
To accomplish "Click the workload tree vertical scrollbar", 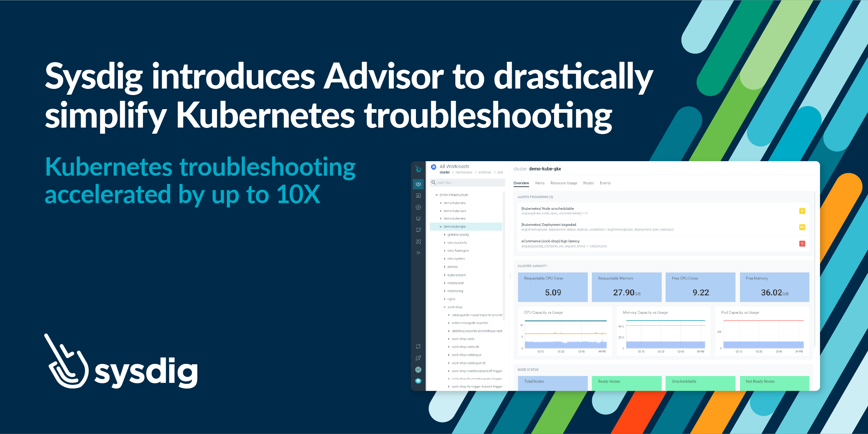I will point(504,256).
